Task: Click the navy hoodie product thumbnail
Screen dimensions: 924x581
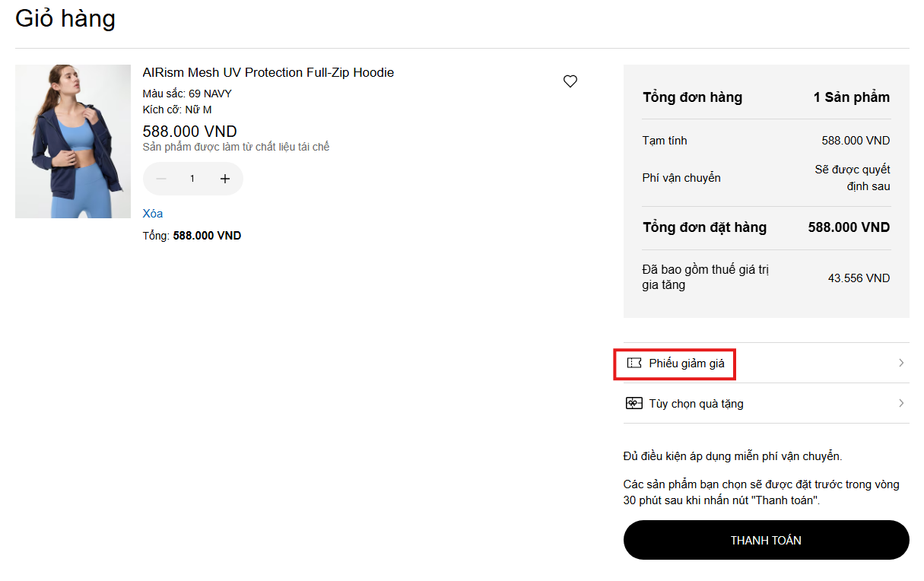Action: (73, 141)
